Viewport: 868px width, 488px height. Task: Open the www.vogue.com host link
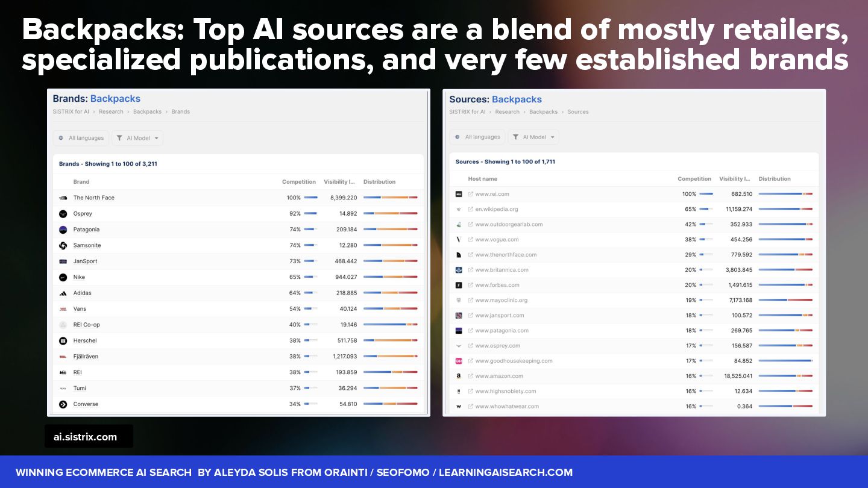point(497,240)
